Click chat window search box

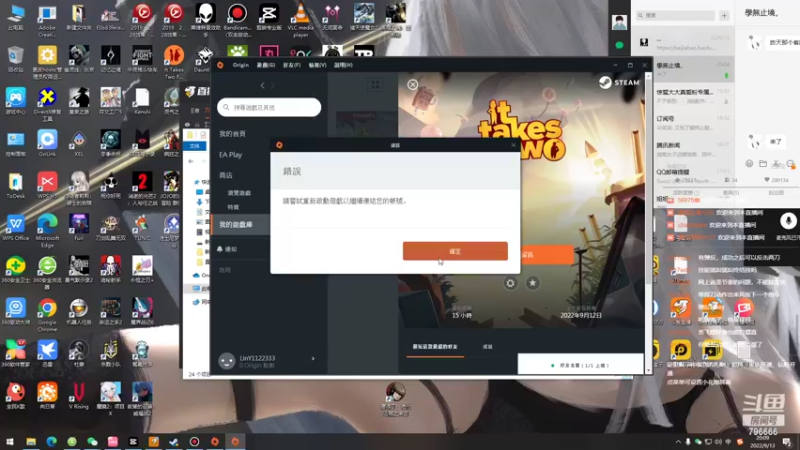674,15
